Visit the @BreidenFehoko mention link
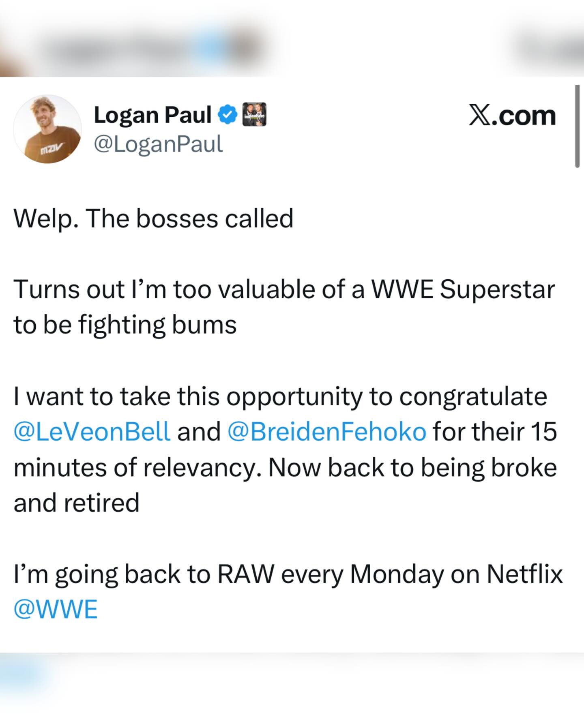This screenshot has width=584, height=728. [327, 431]
